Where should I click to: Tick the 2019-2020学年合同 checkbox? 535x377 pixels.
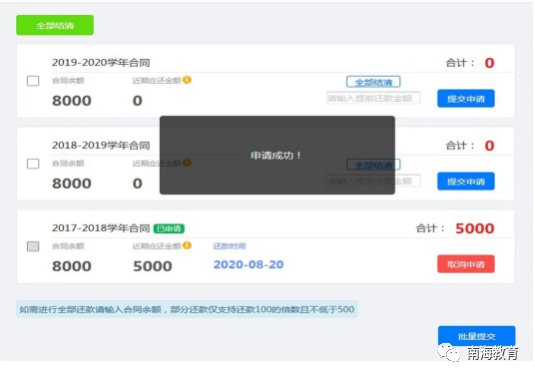33,81
